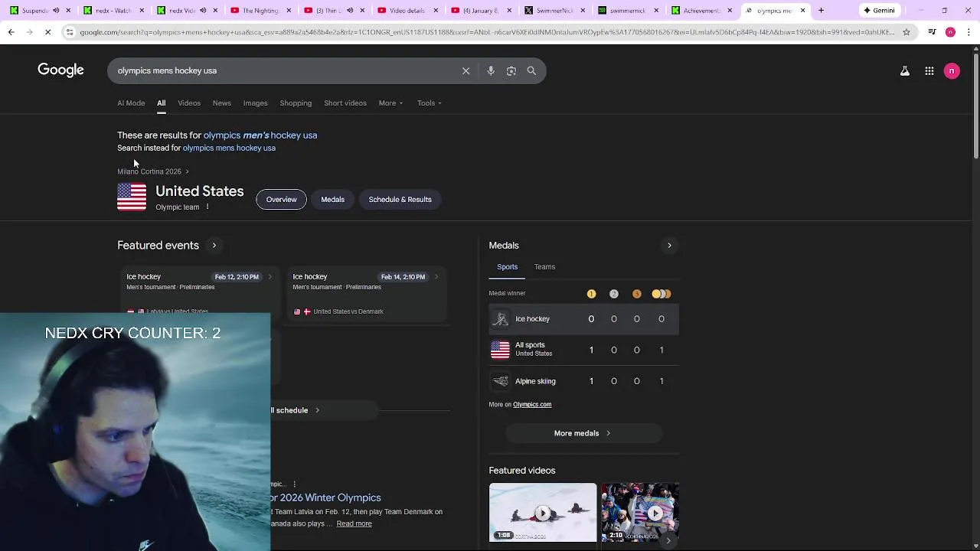Close the olympics search tab
This screenshot has height=551, width=980.
click(x=802, y=11)
